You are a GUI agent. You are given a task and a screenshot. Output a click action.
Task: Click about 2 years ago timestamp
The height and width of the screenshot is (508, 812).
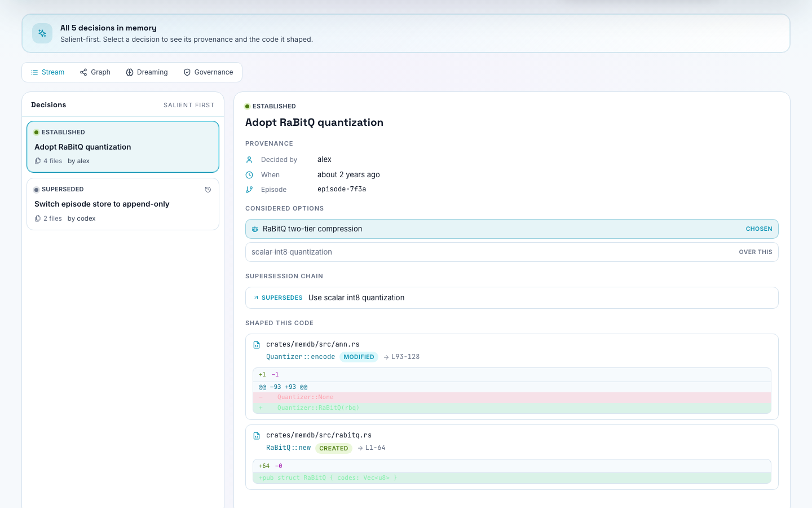pos(348,174)
